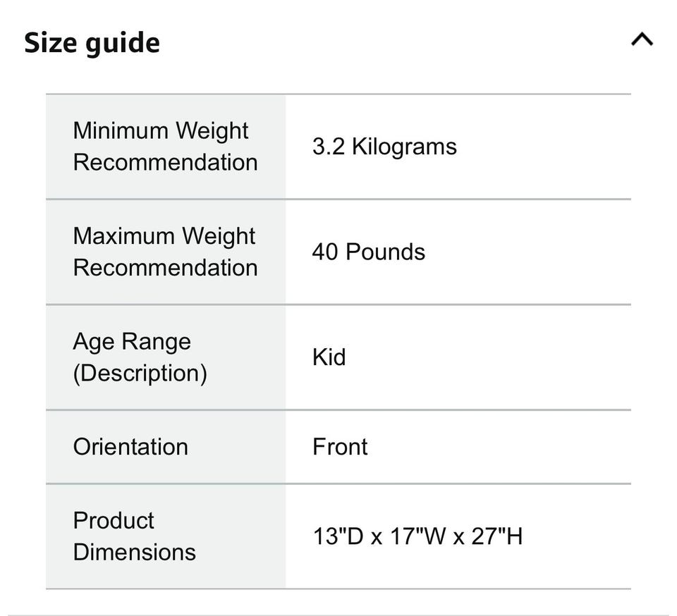Click the Kid age range value
The width and height of the screenshot is (677, 616).
tap(329, 357)
